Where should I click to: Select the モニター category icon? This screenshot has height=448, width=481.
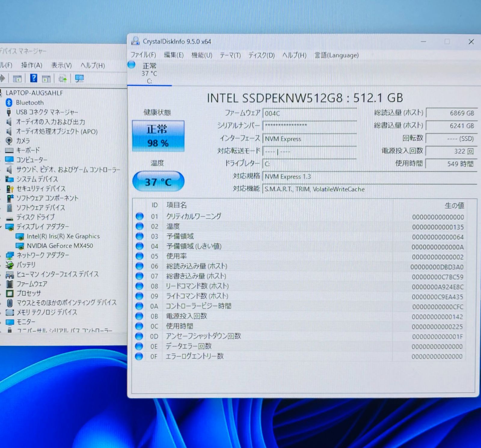point(10,322)
